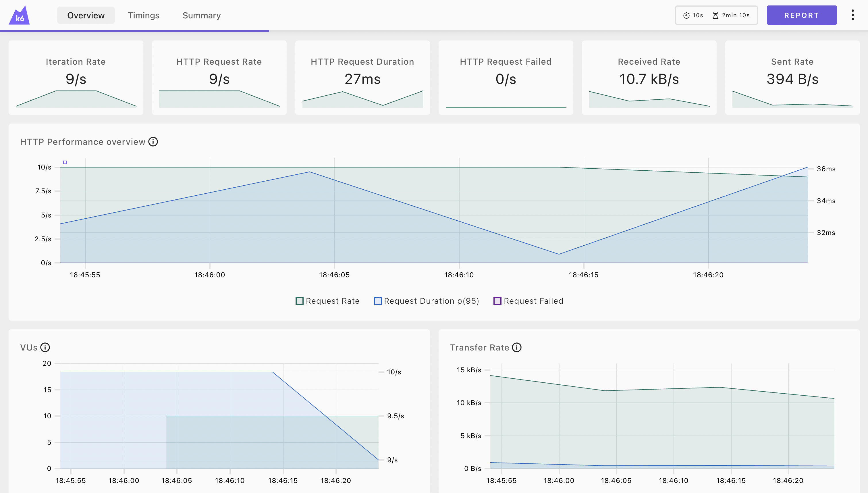Viewport: 868px width, 493px height.
Task: Click the k6 logo icon
Action: click(19, 16)
